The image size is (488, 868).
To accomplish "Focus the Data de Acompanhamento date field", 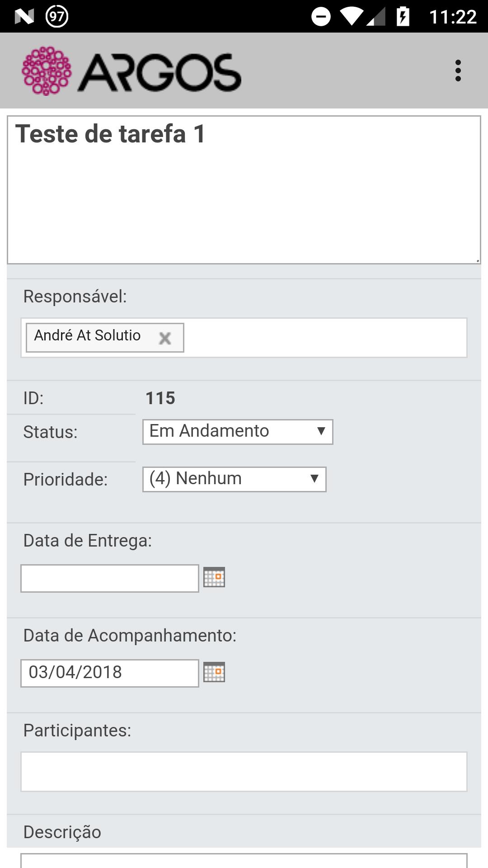I will pyautogui.click(x=110, y=673).
